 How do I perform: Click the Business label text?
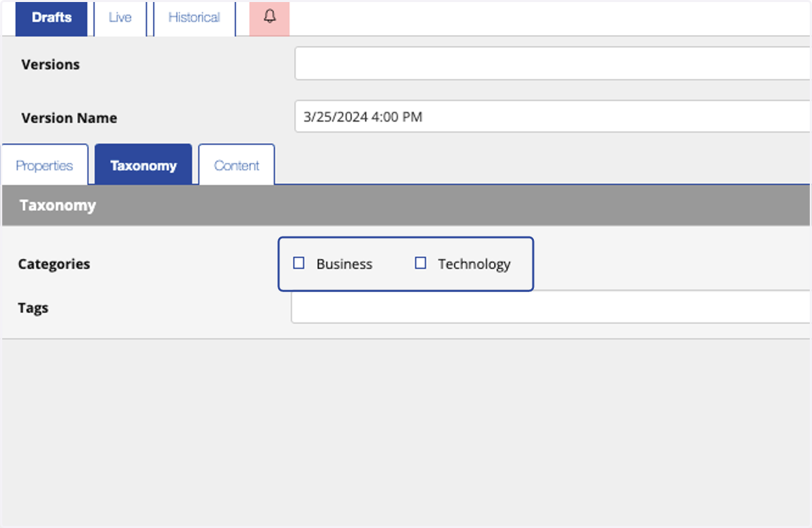(x=344, y=264)
